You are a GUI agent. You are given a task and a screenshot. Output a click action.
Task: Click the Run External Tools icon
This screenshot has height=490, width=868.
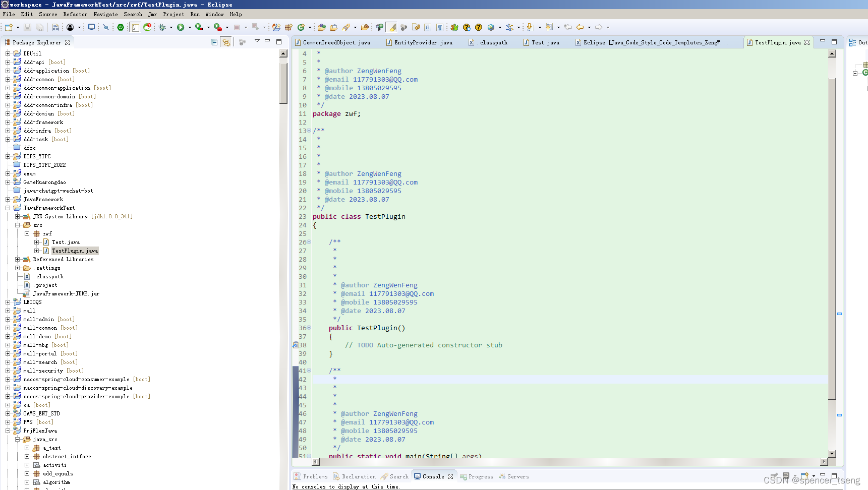218,27
